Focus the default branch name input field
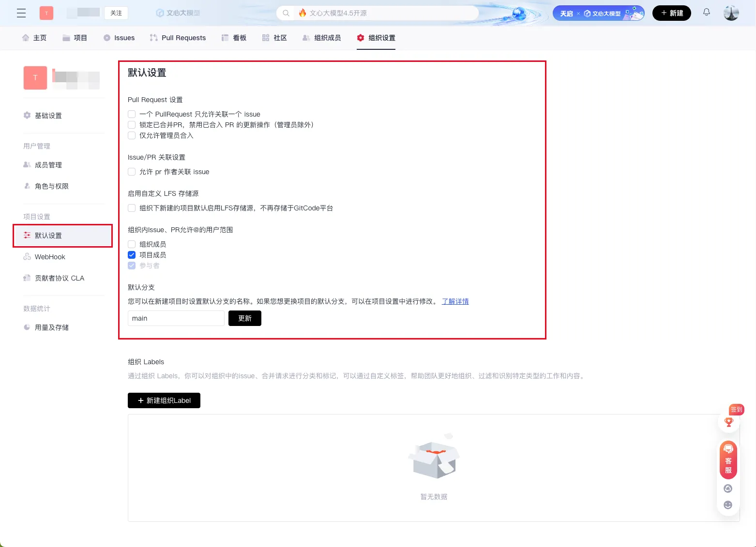756x547 pixels. click(x=176, y=318)
